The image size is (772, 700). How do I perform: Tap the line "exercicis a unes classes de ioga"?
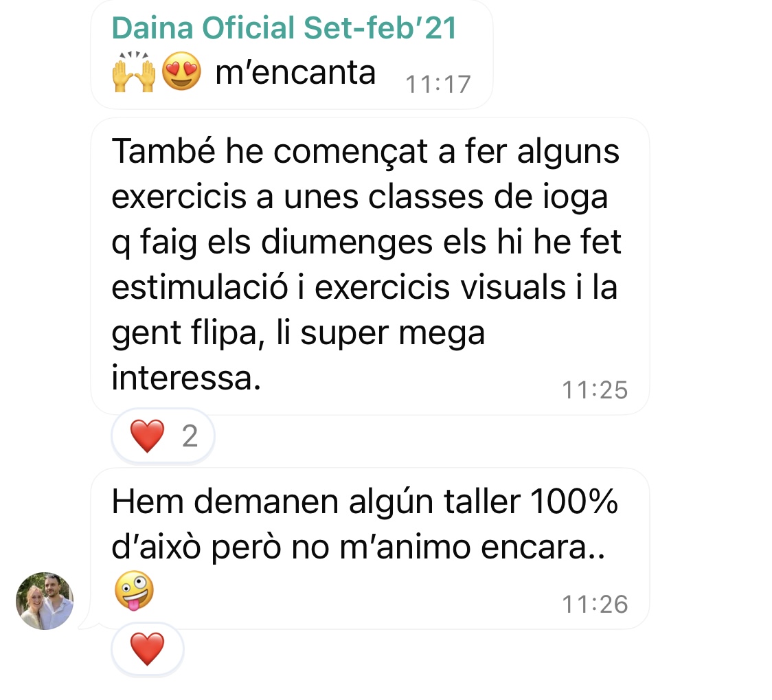360,197
